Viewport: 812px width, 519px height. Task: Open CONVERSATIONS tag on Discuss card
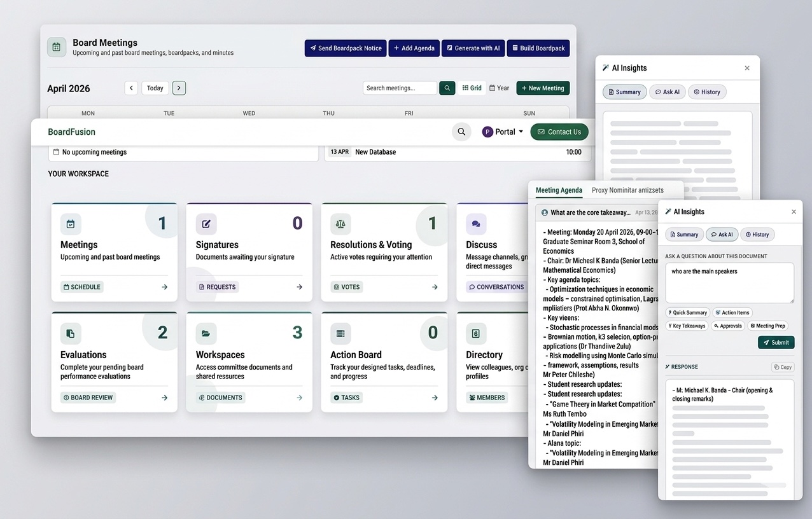496,287
